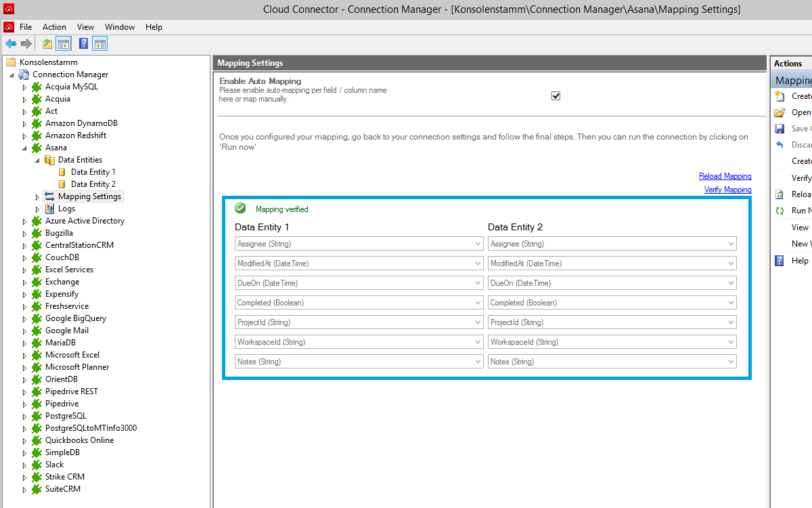Click the Up One Level folder icon
This screenshot has width=812, height=508.
pyautogui.click(x=47, y=44)
